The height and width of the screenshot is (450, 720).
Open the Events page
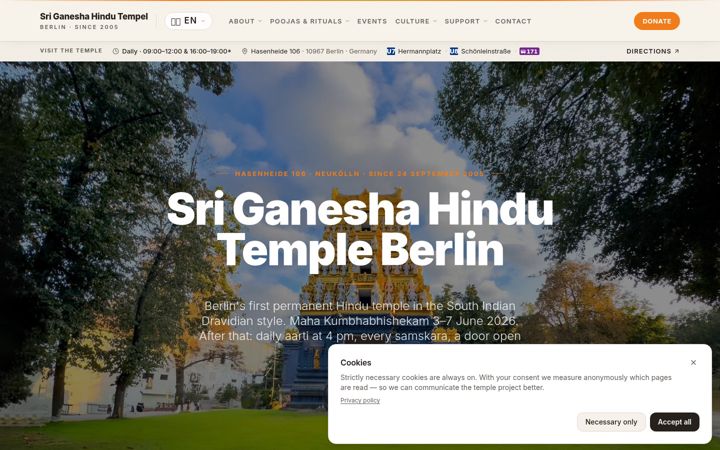tap(372, 21)
